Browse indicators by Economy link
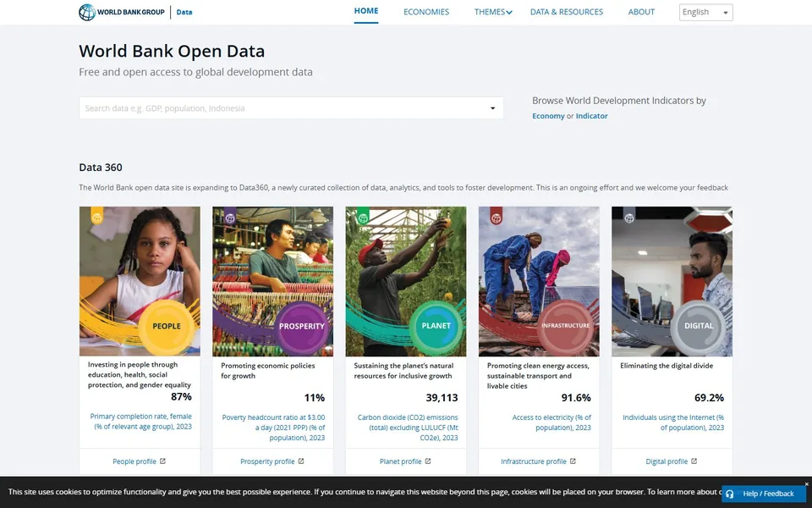 pos(548,116)
